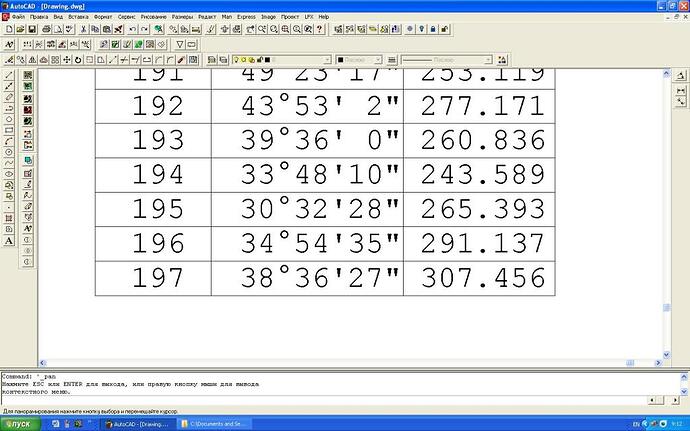Image resolution: width=690 pixels, height=431 pixels.
Task: Click horizontal scrollbar left arrow of drawing
Action: (43, 363)
